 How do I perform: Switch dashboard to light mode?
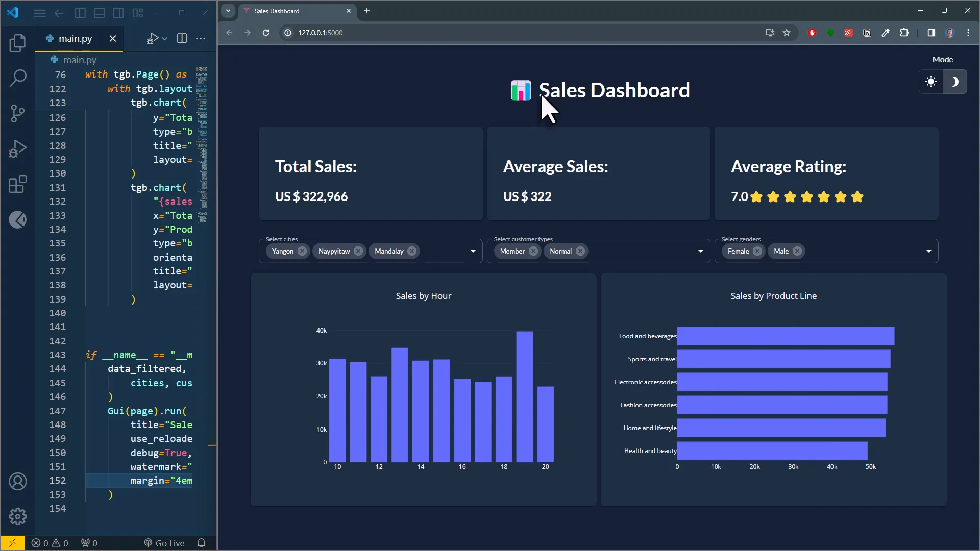click(x=930, y=82)
